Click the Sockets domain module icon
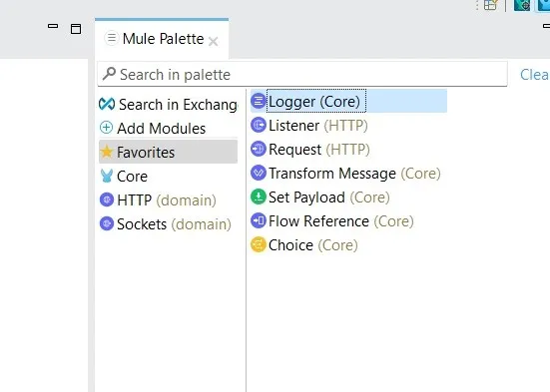 (107, 223)
